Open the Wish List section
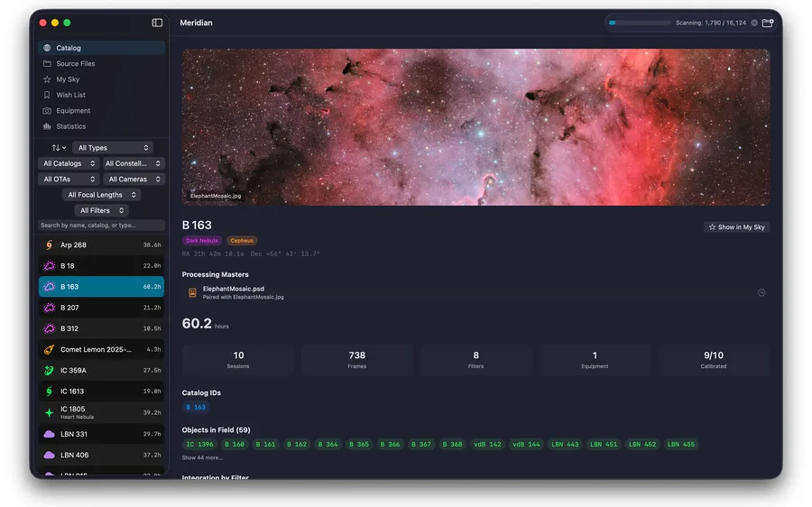This screenshot has width=812, height=507. (101, 95)
